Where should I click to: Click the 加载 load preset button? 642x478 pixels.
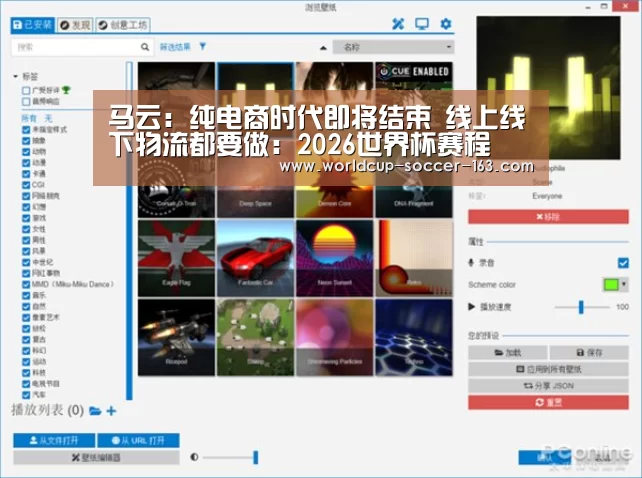[x=508, y=352]
